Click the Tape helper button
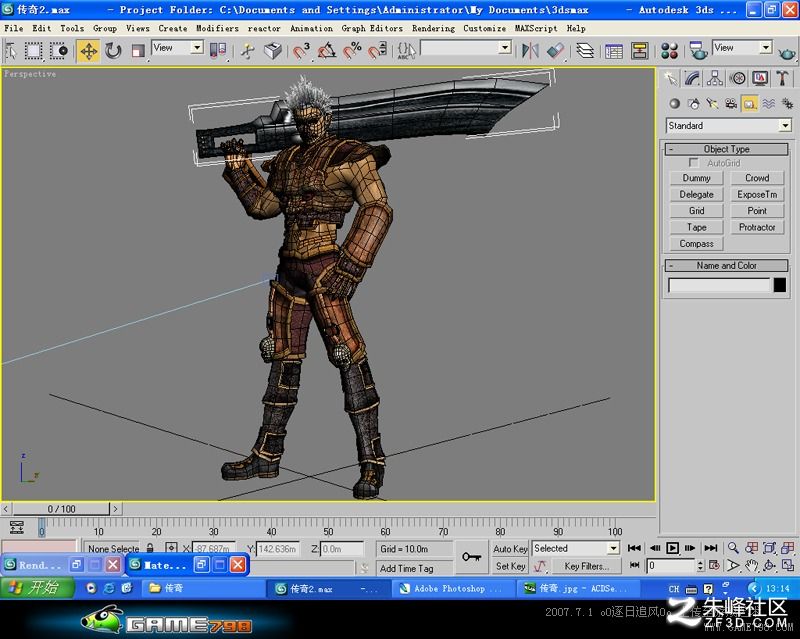Viewport: 800px width, 639px height. pyautogui.click(x=696, y=227)
